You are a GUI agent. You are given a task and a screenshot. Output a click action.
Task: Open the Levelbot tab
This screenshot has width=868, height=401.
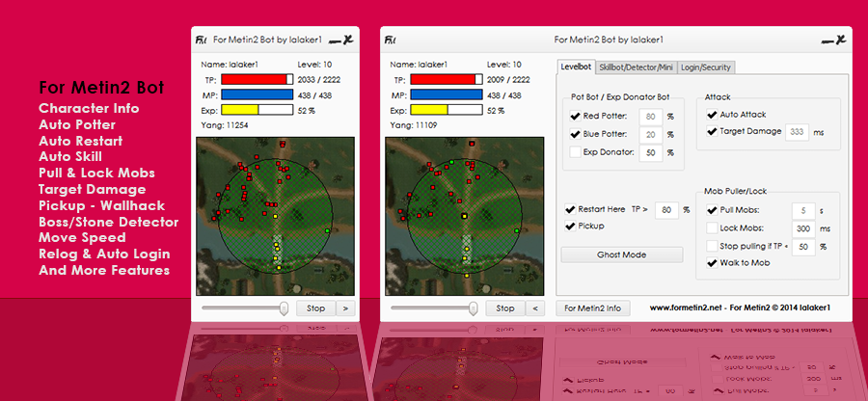tap(576, 67)
